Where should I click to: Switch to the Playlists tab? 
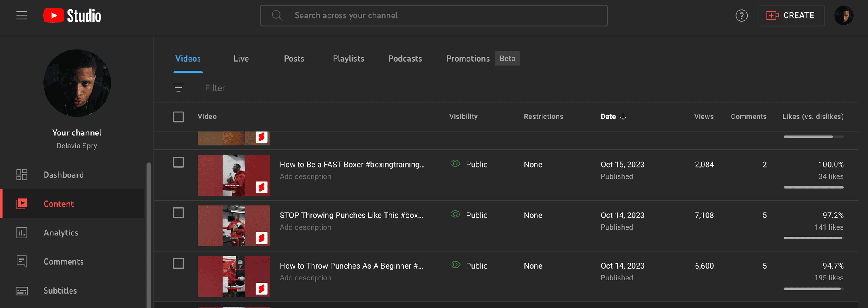pos(348,59)
